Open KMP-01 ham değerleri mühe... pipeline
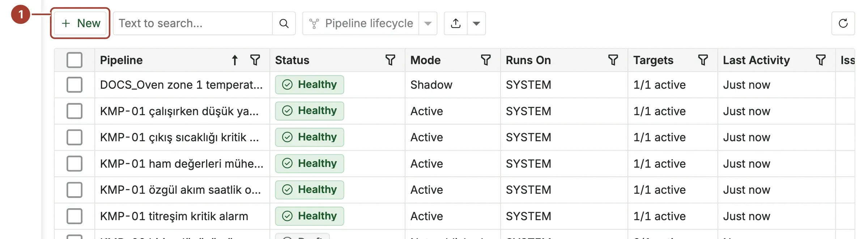 (x=182, y=164)
